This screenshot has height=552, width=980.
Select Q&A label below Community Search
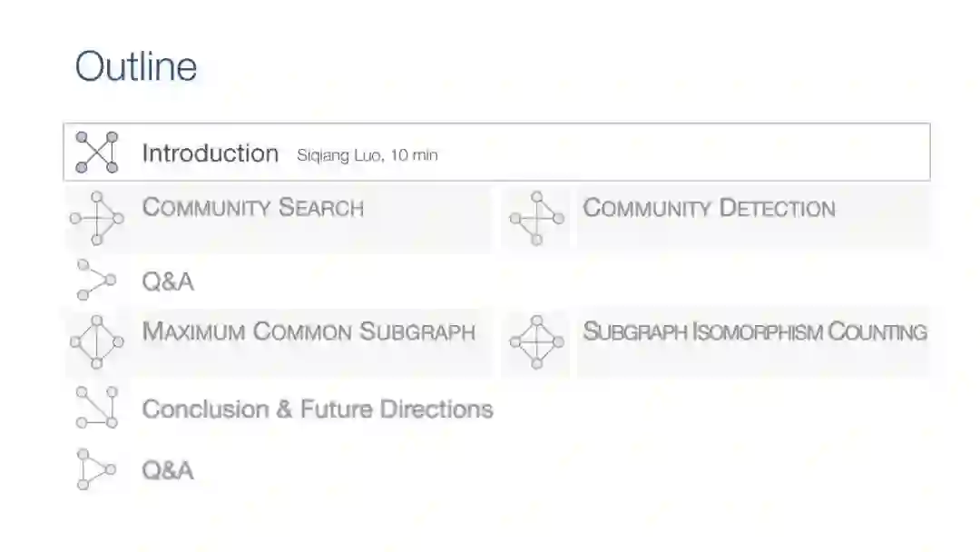[x=168, y=281]
